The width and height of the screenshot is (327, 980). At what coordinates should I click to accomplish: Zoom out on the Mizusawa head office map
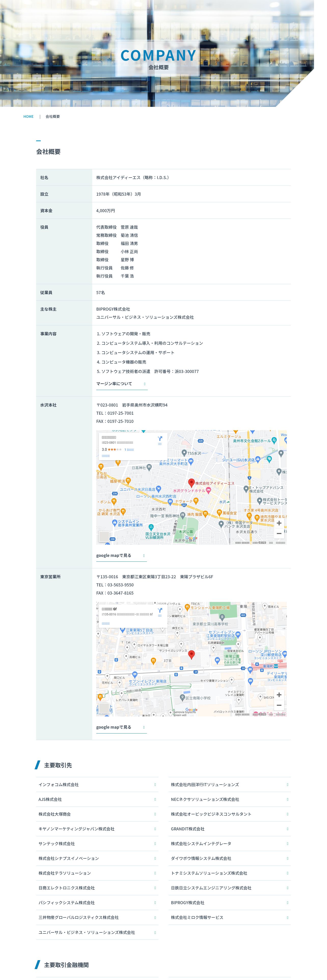click(x=279, y=533)
